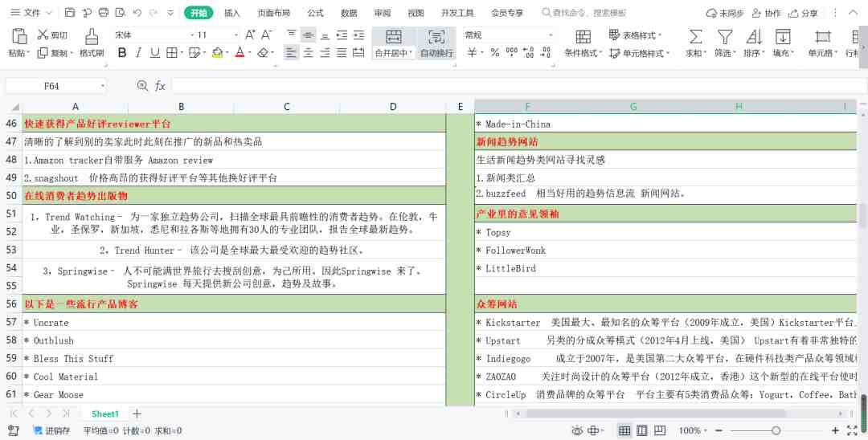Toggle bold formatting
This screenshot has height=440, width=868.
122,52
